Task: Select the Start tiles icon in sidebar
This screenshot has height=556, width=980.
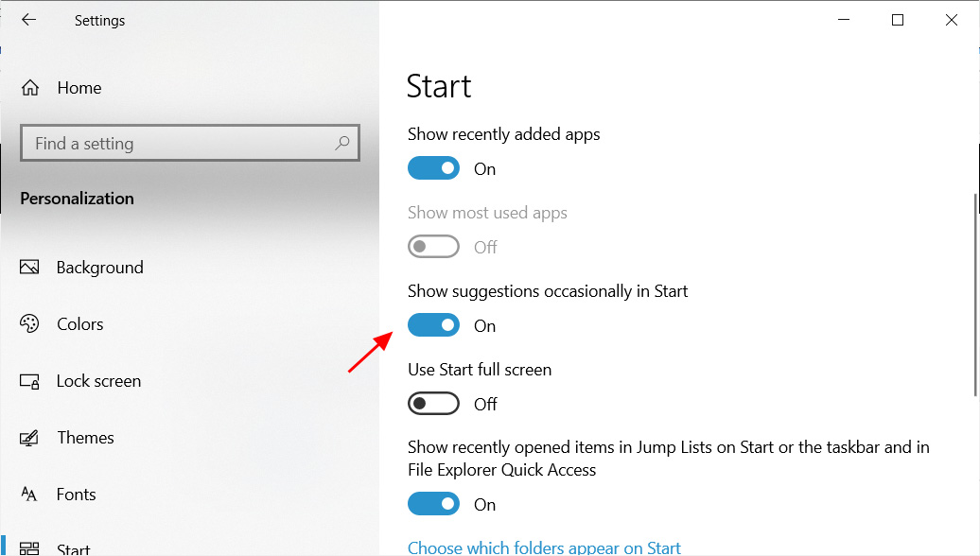Action: coord(29,549)
